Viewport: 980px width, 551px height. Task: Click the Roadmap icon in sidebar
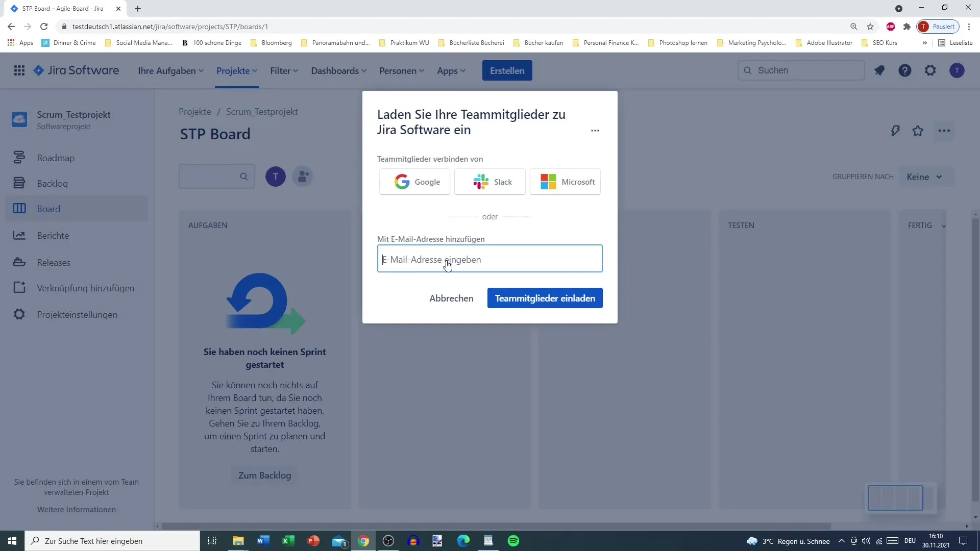[x=19, y=158]
